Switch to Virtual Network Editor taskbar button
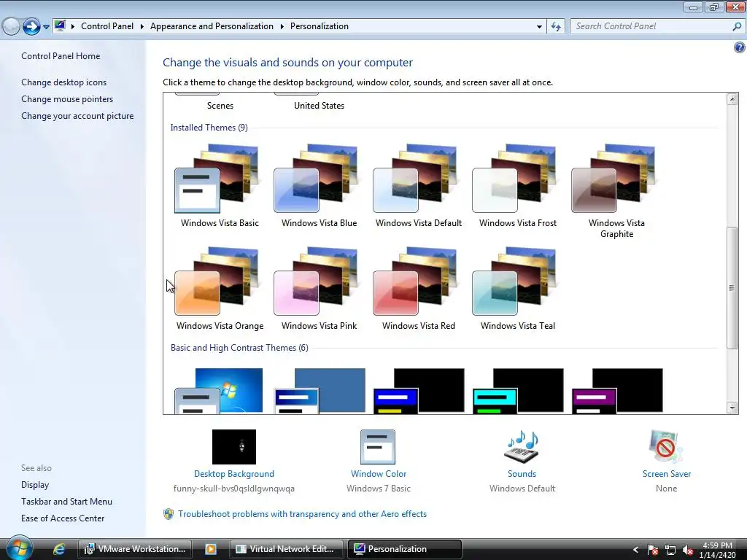The height and width of the screenshot is (560, 747). [286, 549]
